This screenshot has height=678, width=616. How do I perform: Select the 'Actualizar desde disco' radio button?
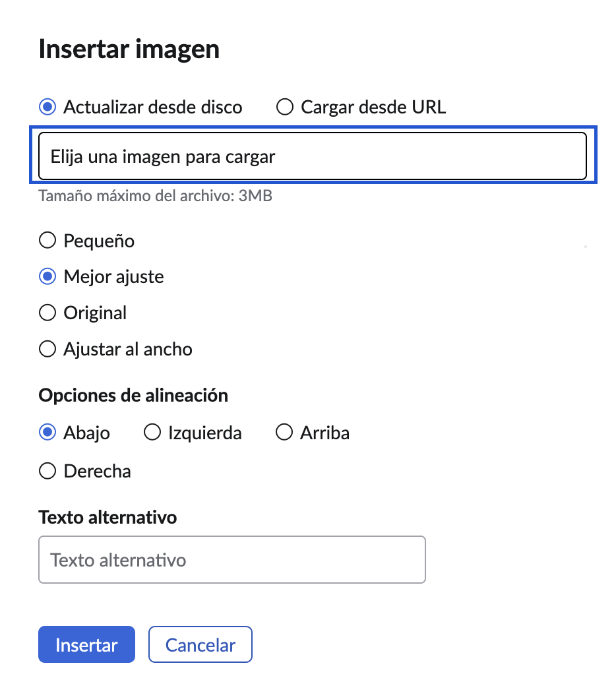point(47,107)
